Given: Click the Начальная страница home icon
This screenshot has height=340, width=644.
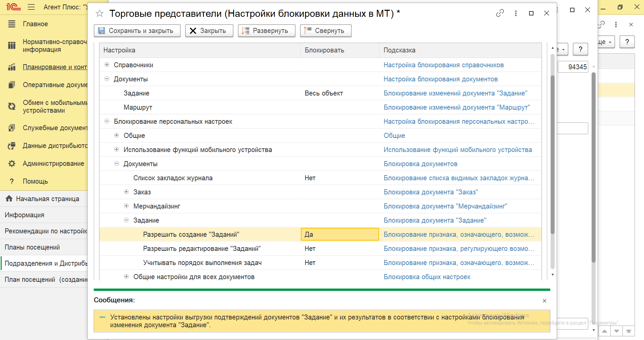Looking at the screenshot, I should tap(9, 198).
